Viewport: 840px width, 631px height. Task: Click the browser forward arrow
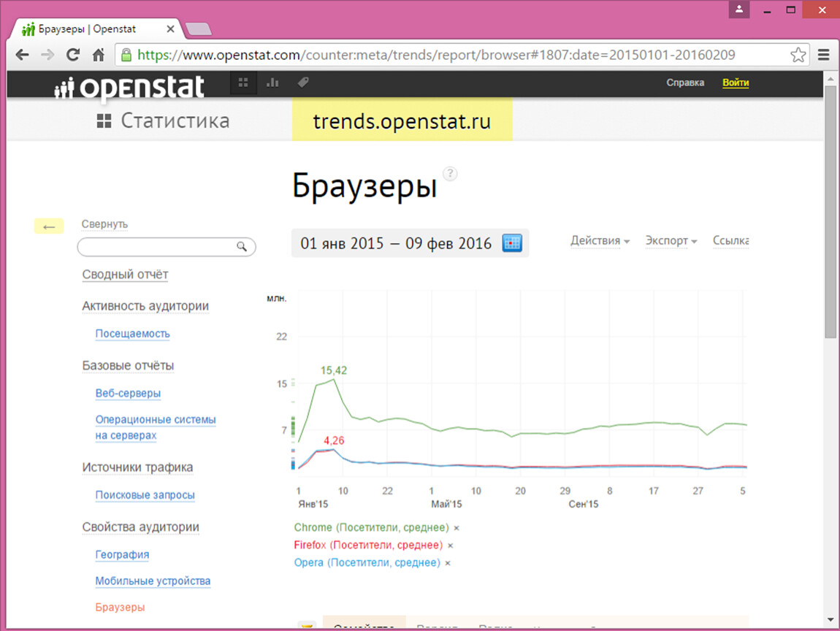[47, 55]
